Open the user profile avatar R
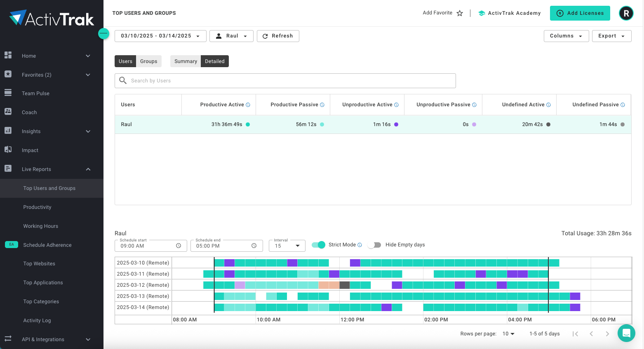 tap(626, 13)
